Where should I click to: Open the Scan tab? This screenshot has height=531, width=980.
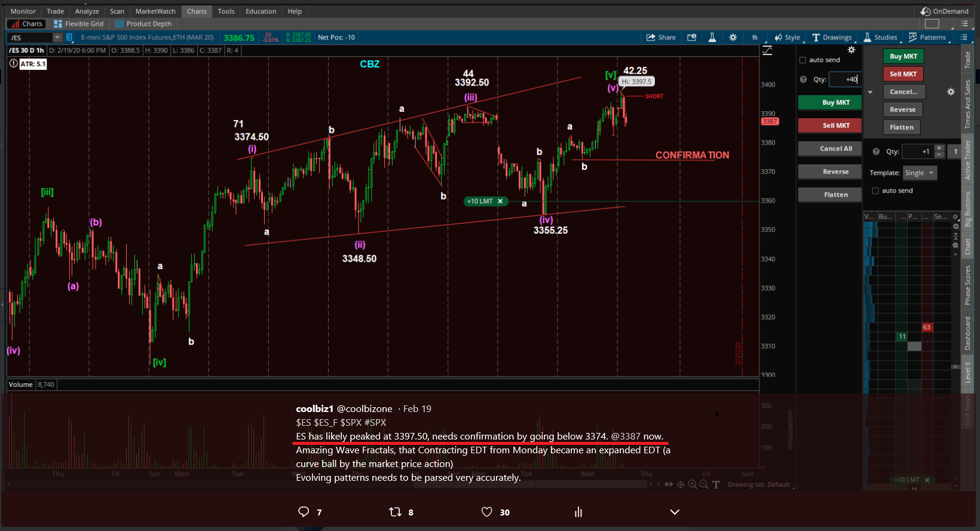117,11
